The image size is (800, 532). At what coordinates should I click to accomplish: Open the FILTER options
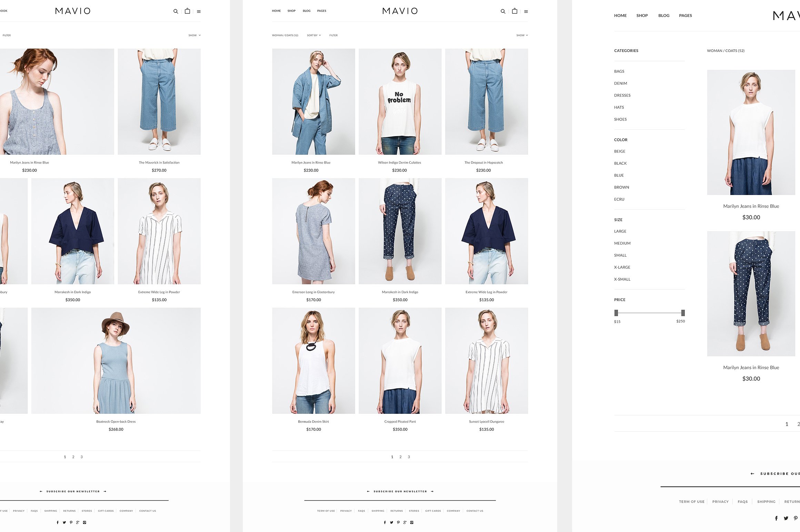pyautogui.click(x=333, y=35)
